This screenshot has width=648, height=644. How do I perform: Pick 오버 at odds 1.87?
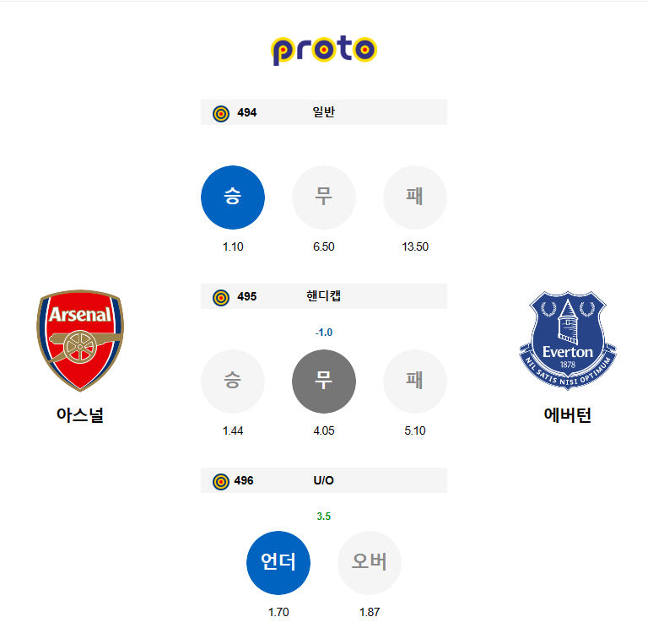coord(370,562)
